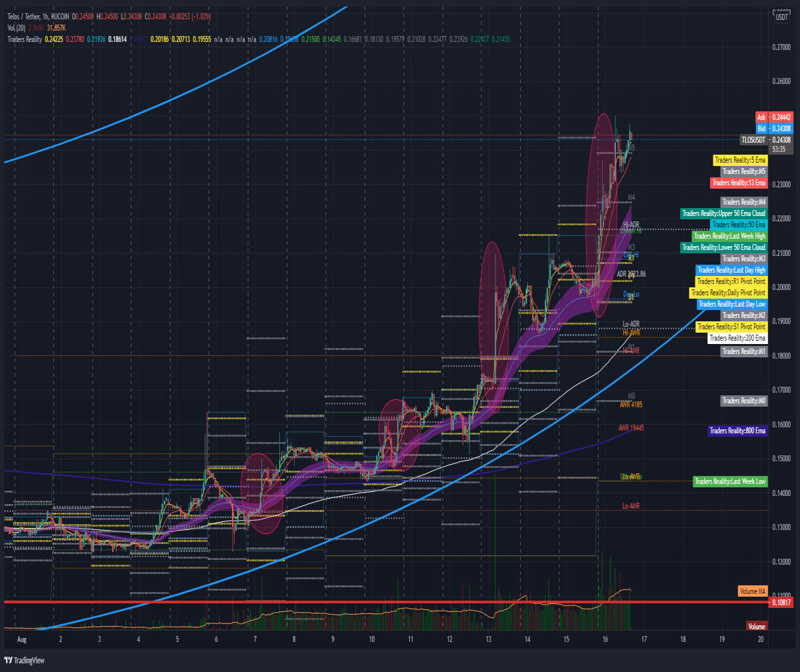Click the Lo-ADR label on the chart
Screen dimensions: 800x672
631,324
